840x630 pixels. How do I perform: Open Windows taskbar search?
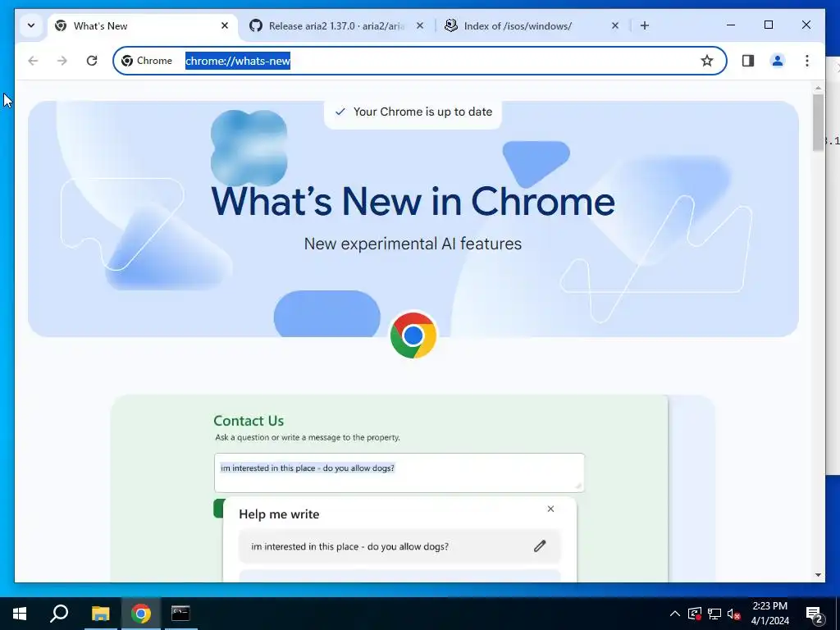(59, 614)
